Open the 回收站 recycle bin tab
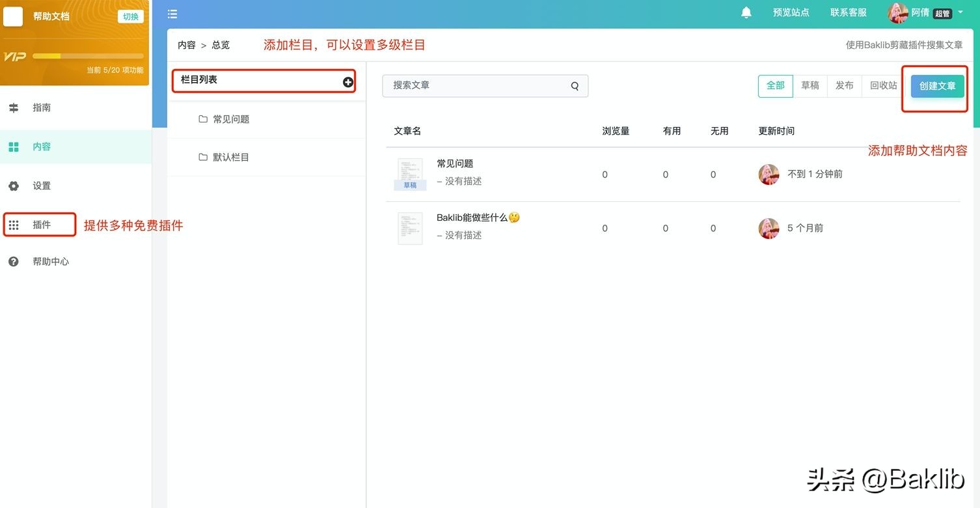Viewport: 980px width, 508px height. click(x=883, y=85)
